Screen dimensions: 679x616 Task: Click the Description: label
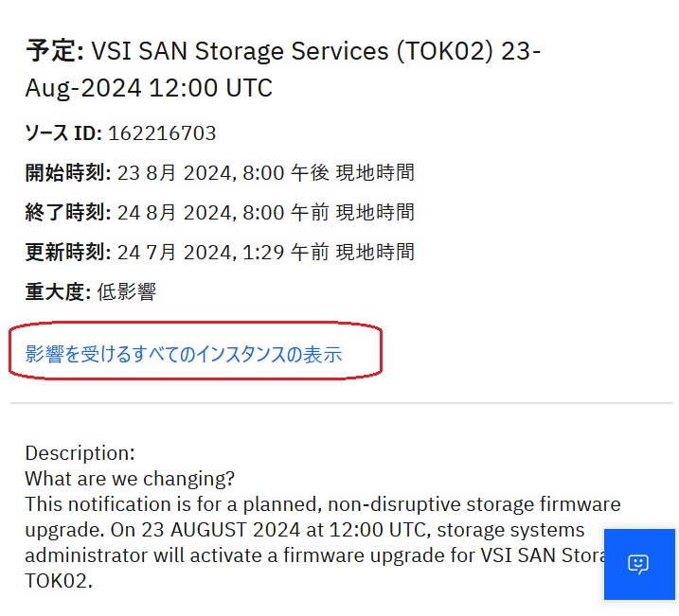click(x=80, y=453)
